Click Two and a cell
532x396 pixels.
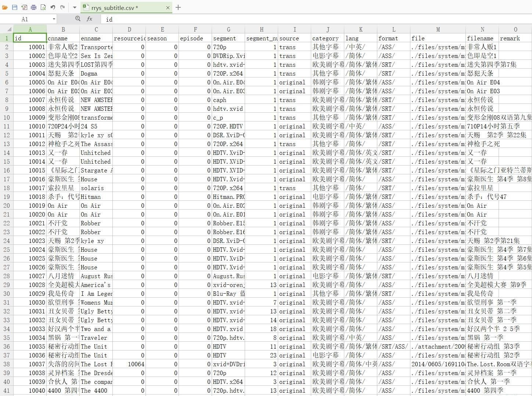[96, 329]
